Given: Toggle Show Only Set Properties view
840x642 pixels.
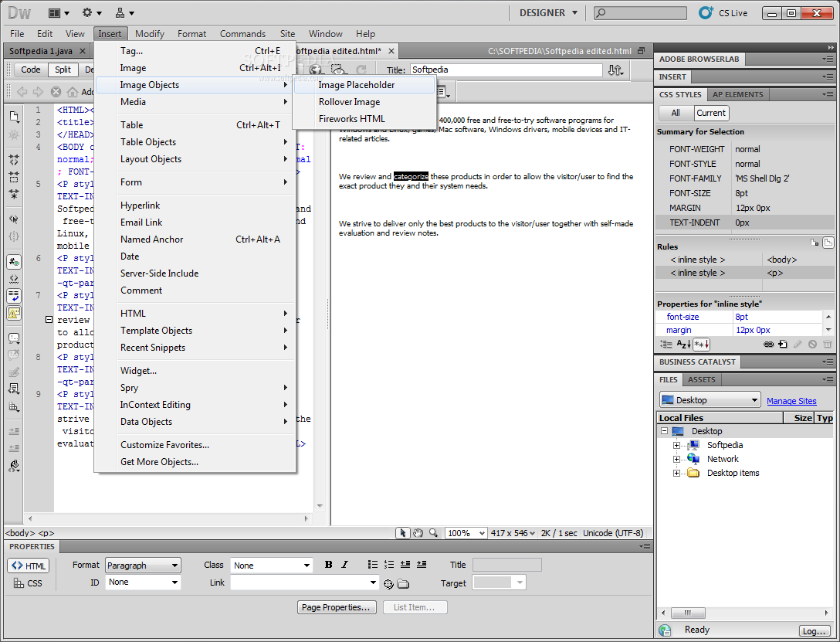Looking at the screenshot, I should click(702, 345).
